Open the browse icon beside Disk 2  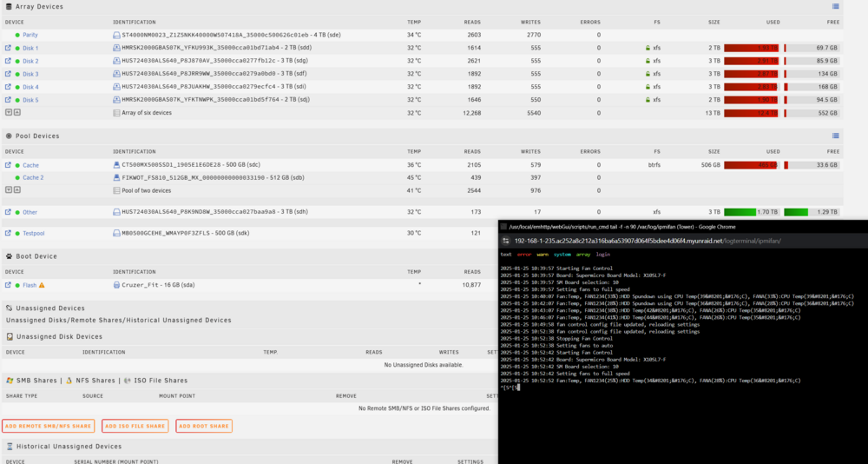[x=8, y=61]
